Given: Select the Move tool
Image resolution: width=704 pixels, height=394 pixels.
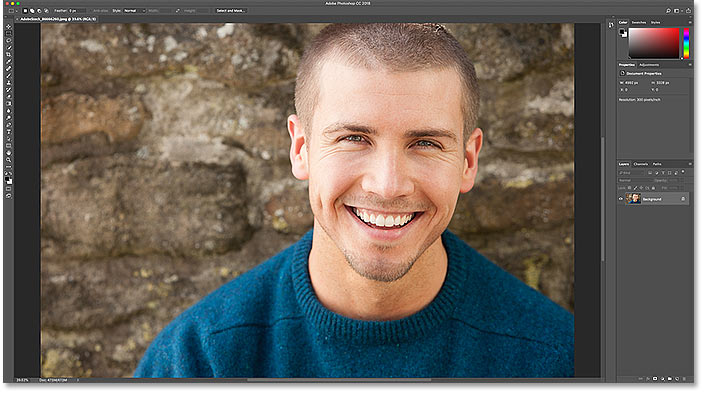Looking at the screenshot, I should tap(9, 26).
